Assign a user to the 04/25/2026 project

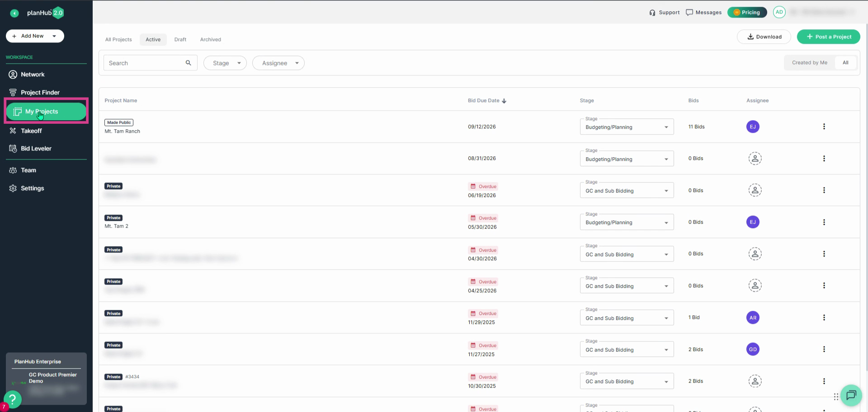755,286
